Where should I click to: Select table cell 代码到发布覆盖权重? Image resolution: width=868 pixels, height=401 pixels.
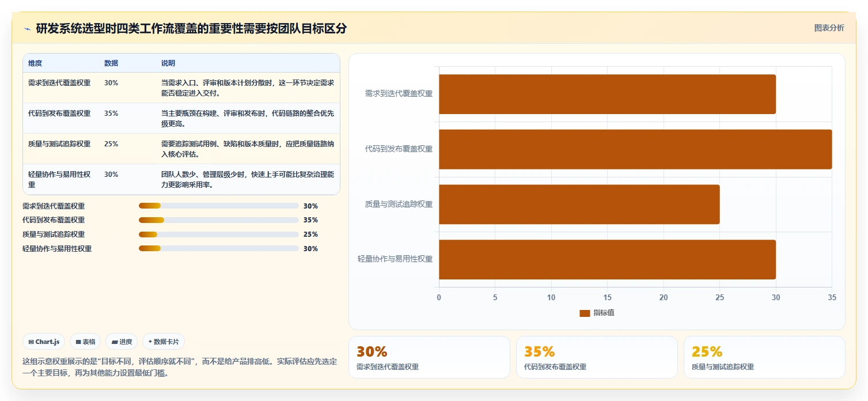pyautogui.click(x=59, y=114)
